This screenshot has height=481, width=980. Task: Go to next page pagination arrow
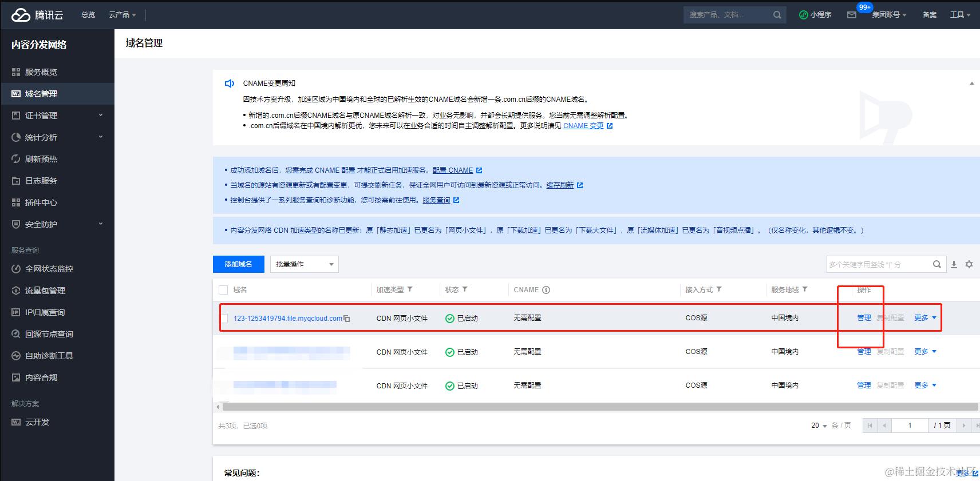[964, 426]
